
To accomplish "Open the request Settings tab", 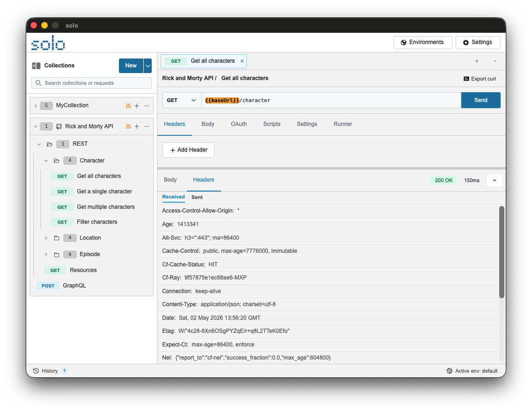I will [x=307, y=124].
